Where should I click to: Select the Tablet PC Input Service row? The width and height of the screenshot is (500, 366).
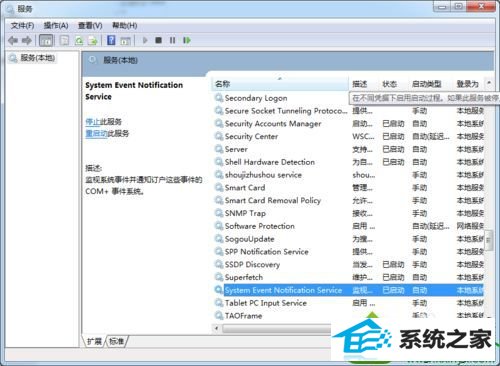click(x=349, y=303)
